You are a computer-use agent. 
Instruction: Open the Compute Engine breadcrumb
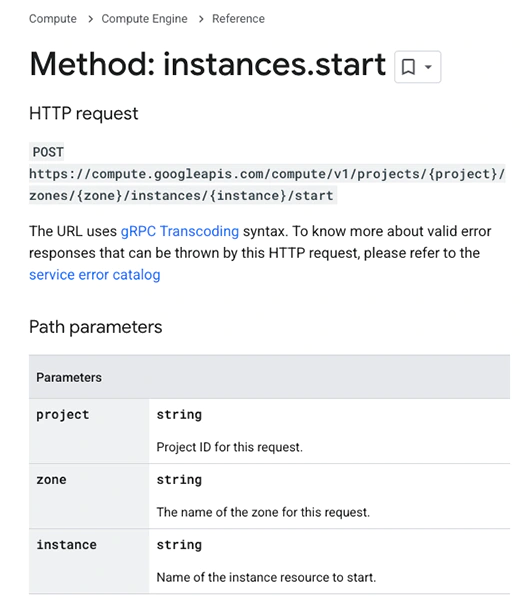click(x=144, y=18)
